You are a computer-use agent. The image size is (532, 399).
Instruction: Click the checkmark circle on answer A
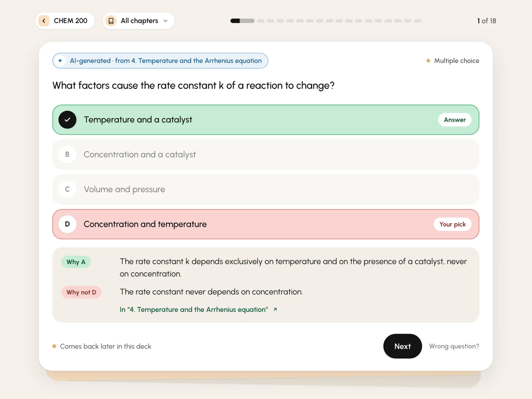pyautogui.click(x=67, y=120)
